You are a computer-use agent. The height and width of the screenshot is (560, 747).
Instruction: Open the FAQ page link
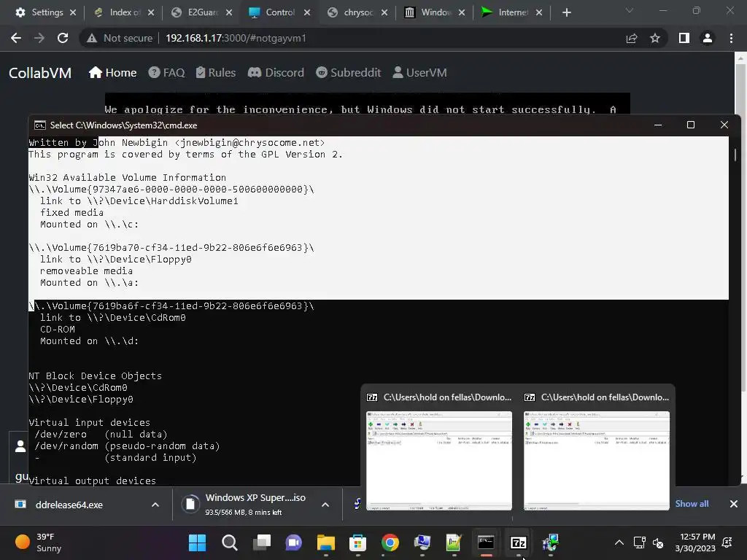[x=166, y=72]
